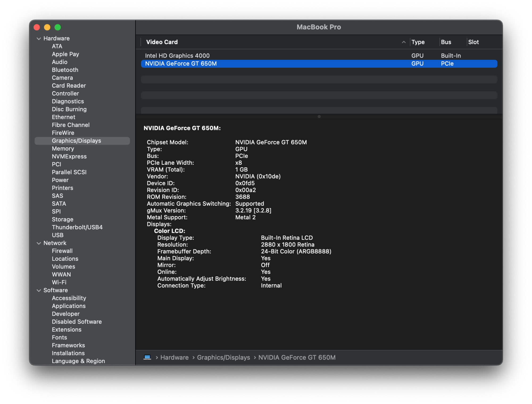This screenshot has height=404, width=532.
Task: Open Applications under Software
Action: click(69, 306)
